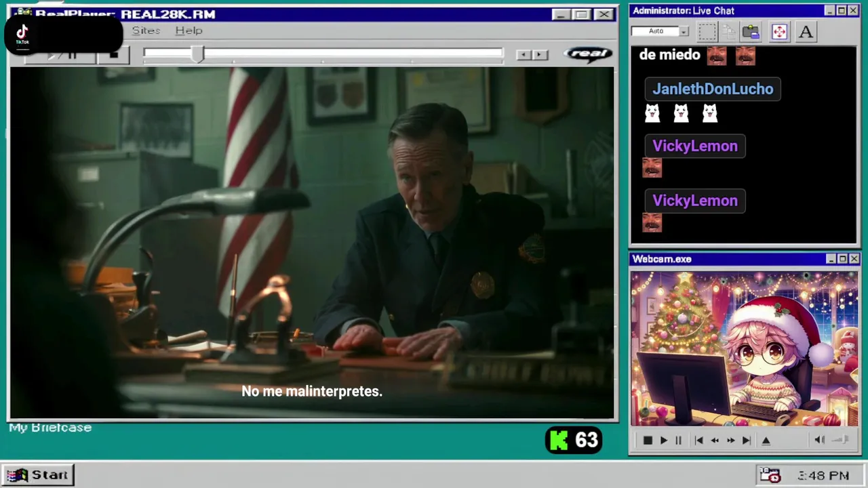Click the Auto field in Live Chat

coord(655,31)
